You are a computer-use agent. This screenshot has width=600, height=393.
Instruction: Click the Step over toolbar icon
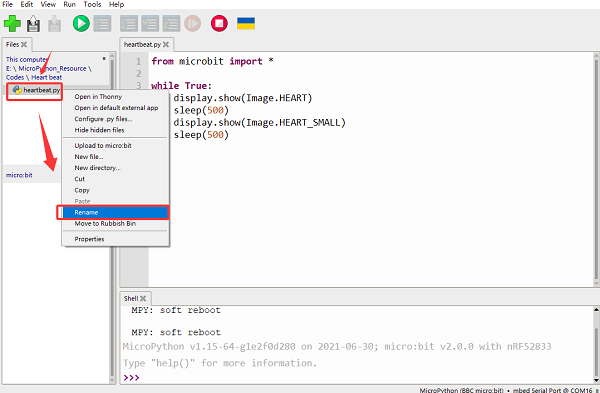(x=129, y=24)
